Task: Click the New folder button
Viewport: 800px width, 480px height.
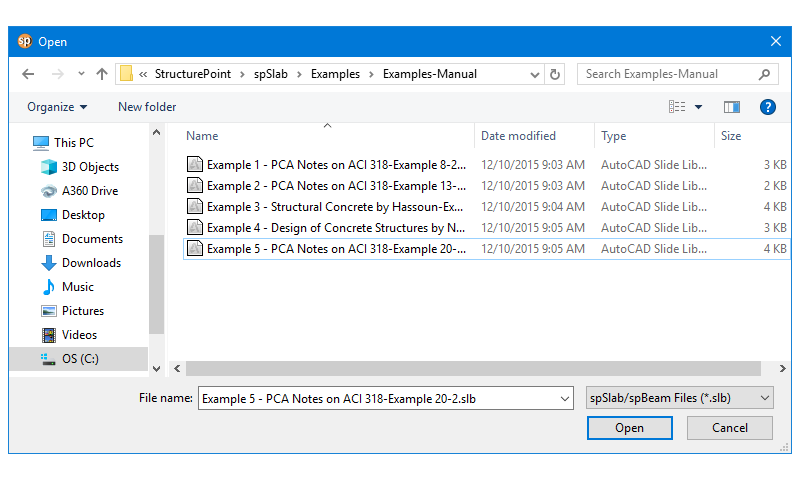Action: tap(147, 107)
